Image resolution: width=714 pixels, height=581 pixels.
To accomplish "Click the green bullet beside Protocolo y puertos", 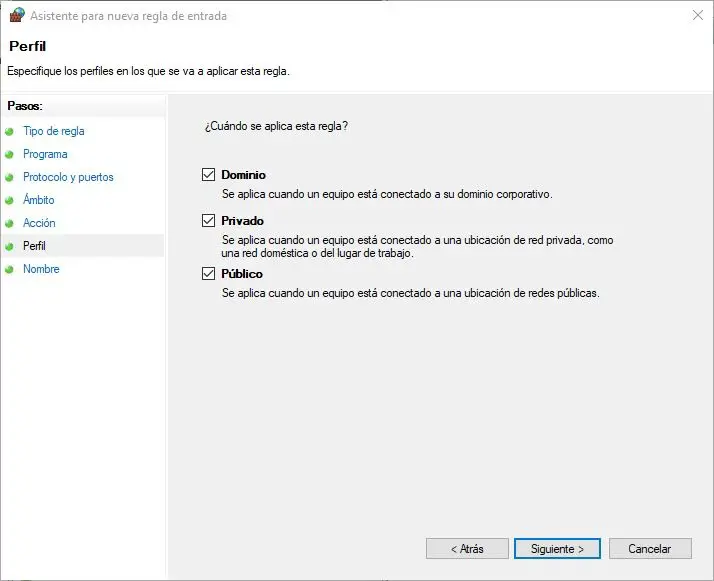I will click(x=10, y=177).
